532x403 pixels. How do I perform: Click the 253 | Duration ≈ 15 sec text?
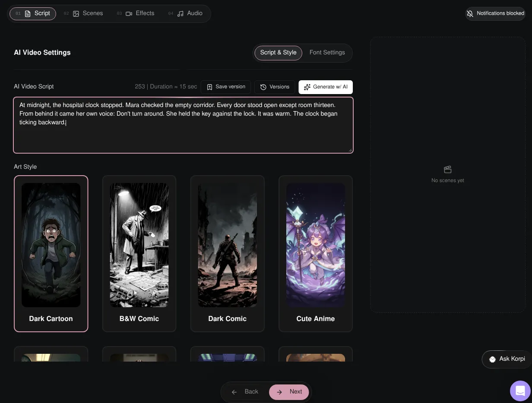pos(166,87)
